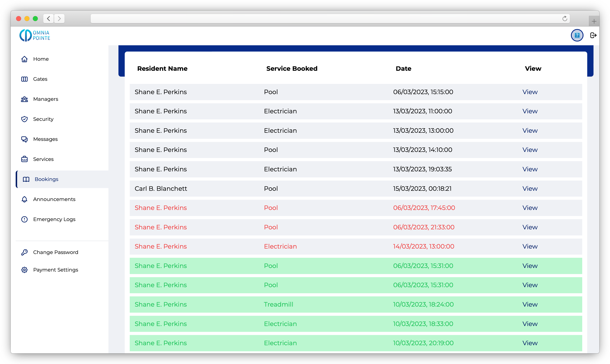The width and height of the screenshot is (610, 364).
Task: Open the Emergency Logs alert icon
Action: 24,219
